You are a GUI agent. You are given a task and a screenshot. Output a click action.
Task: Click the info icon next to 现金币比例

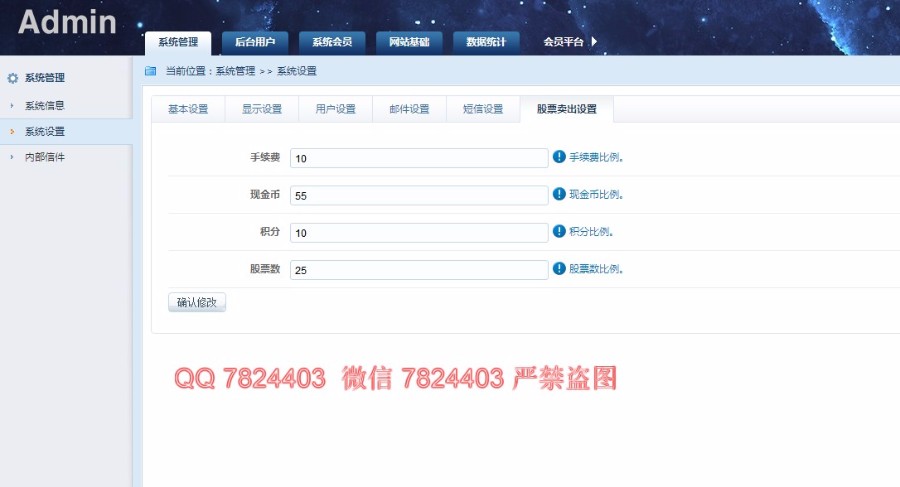pyautogui.click(x=559, y=194)
